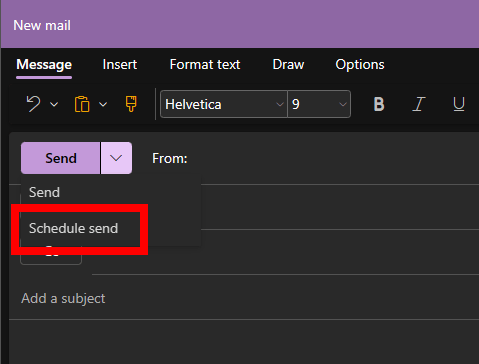Open the Draw tab
This screenshot has height=364, width=479.
tap(288, 64)
